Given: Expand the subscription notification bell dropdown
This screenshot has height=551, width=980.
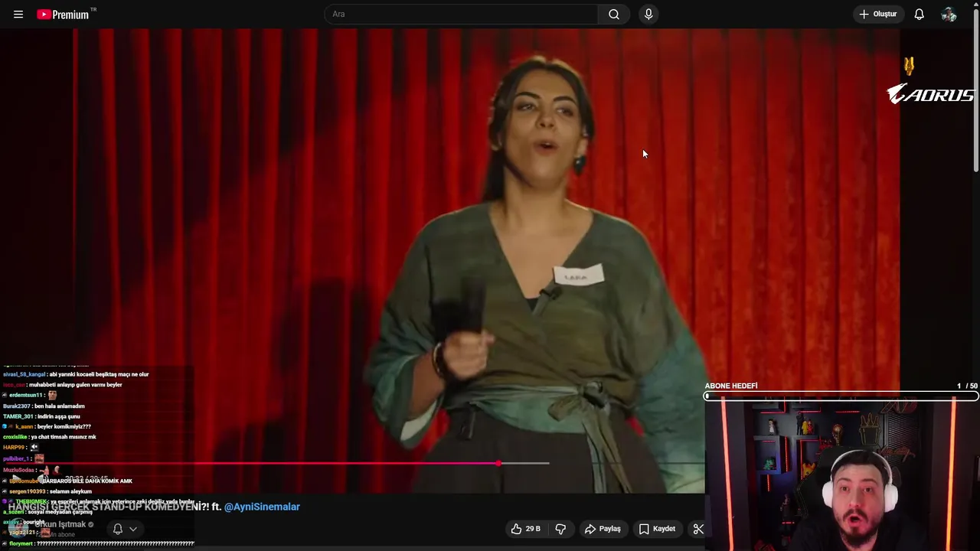Looking at the screenshot, I should pos(125,529).
